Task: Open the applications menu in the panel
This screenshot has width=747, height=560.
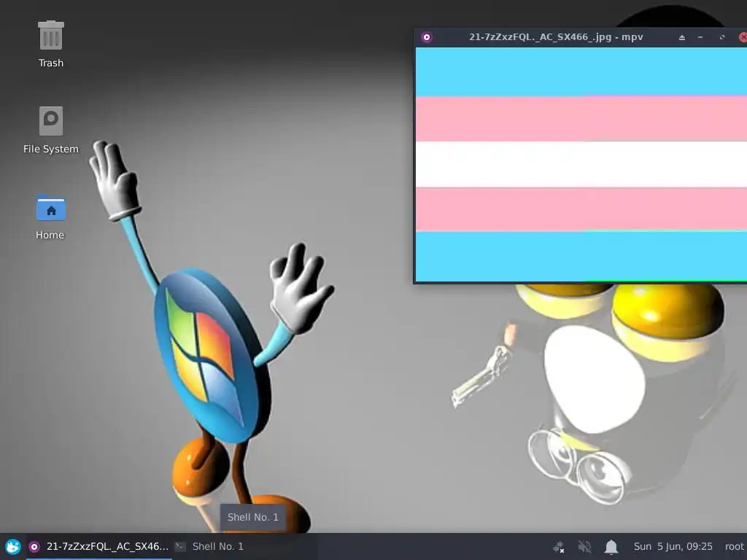Action: point(13,547)
